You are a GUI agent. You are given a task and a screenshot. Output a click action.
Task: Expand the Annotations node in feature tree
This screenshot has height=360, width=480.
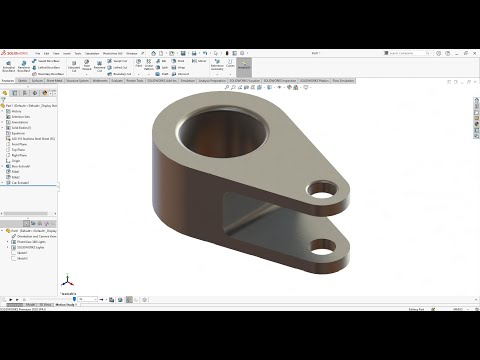click(3, 122)
